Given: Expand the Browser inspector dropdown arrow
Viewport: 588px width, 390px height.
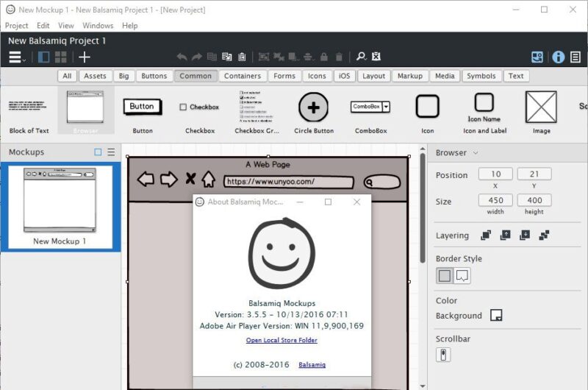Looking at the screenshot, I should (476, 153).
